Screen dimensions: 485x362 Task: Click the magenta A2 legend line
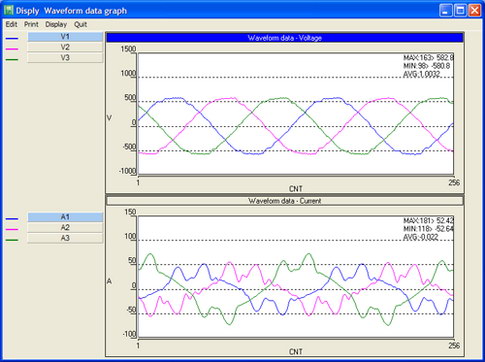click(12, 230)
